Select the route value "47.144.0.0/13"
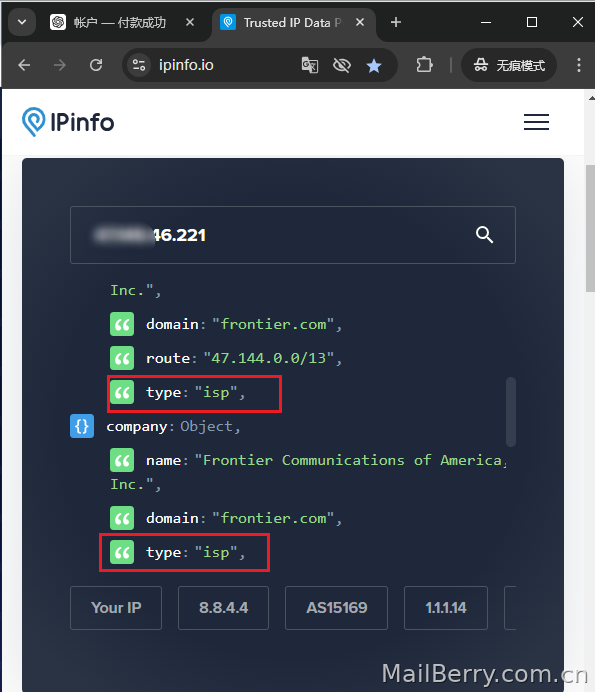The width and height of the screenshot is (595, 692). (x=268, y=358)
